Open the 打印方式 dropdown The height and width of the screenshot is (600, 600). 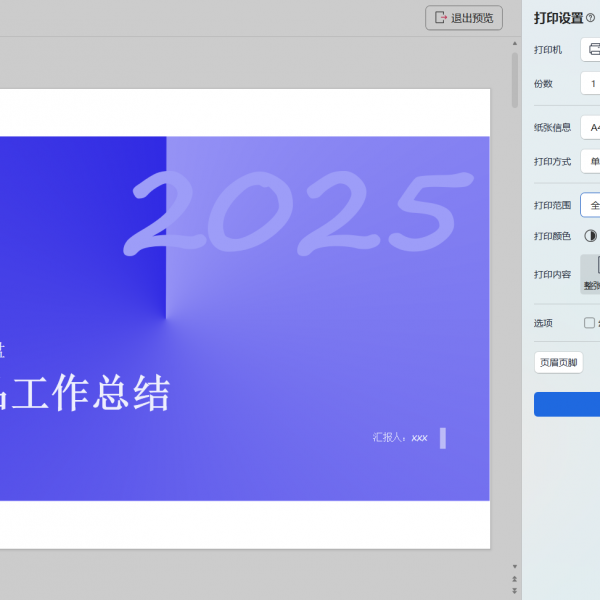click(x=591, y=161)
